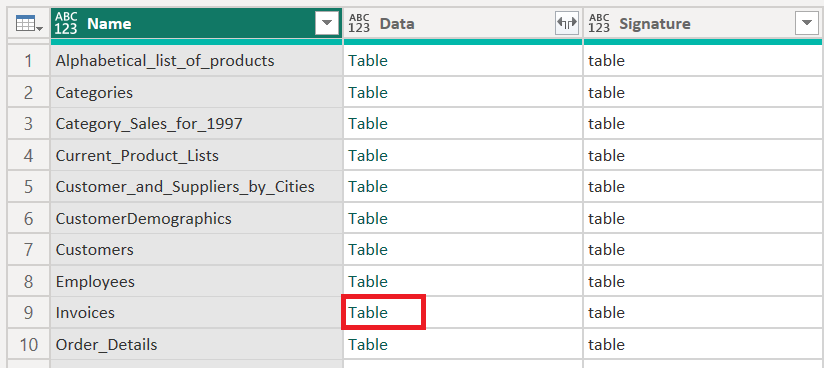The width and height of the screenshot is (824, 368).
Task: Select the Customers name cell
Action: click(197, 250)
